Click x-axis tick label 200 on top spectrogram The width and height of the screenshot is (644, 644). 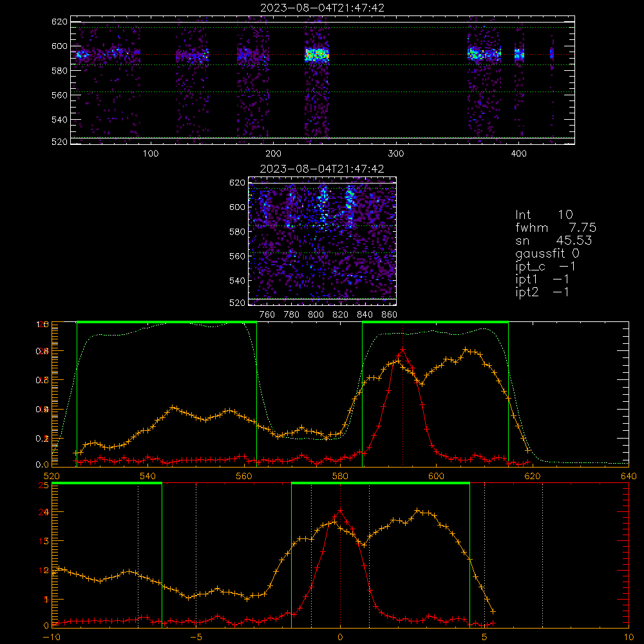click(273, 154)
